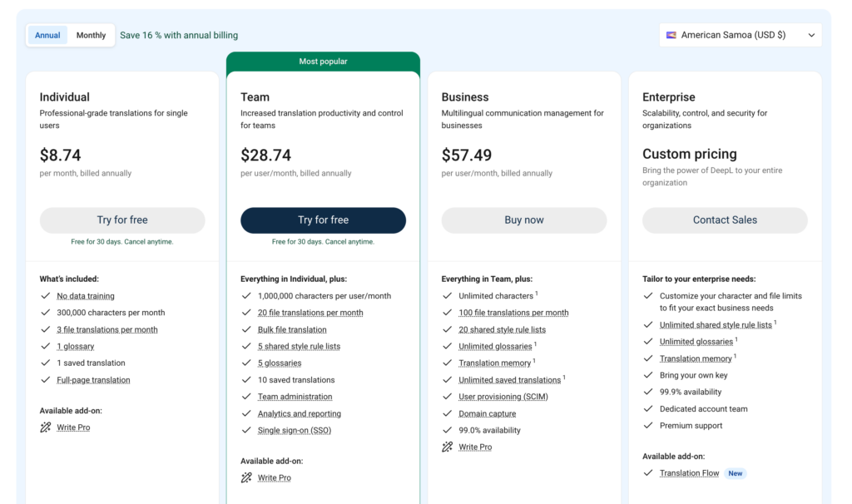Click the Write Pro wand icon in Business plan
Viewport: 852px width, 504px height.
pos(448,447)
